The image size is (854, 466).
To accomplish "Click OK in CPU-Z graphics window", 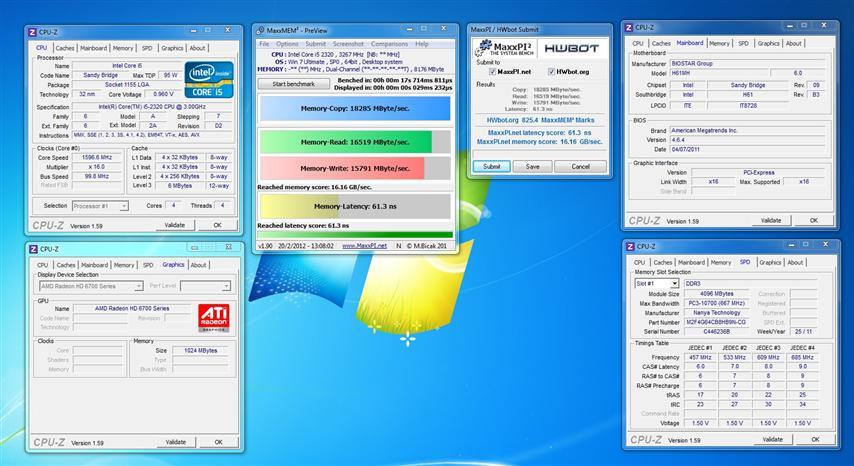I will pos(218,442).
